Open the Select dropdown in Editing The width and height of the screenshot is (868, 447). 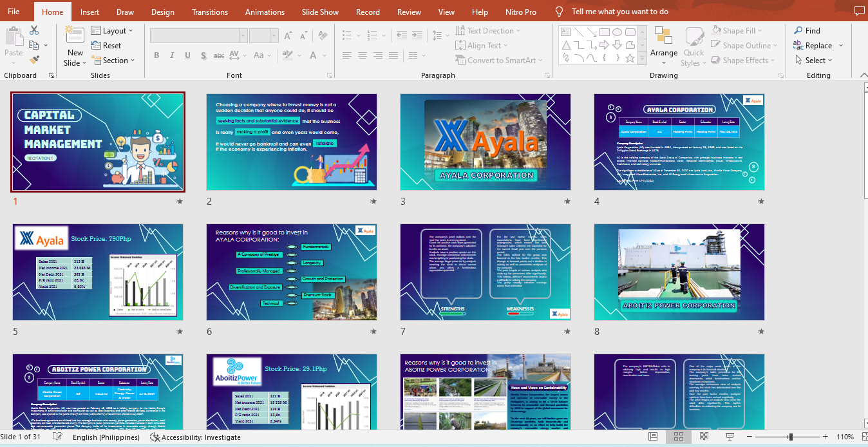(x=813, y=61)
